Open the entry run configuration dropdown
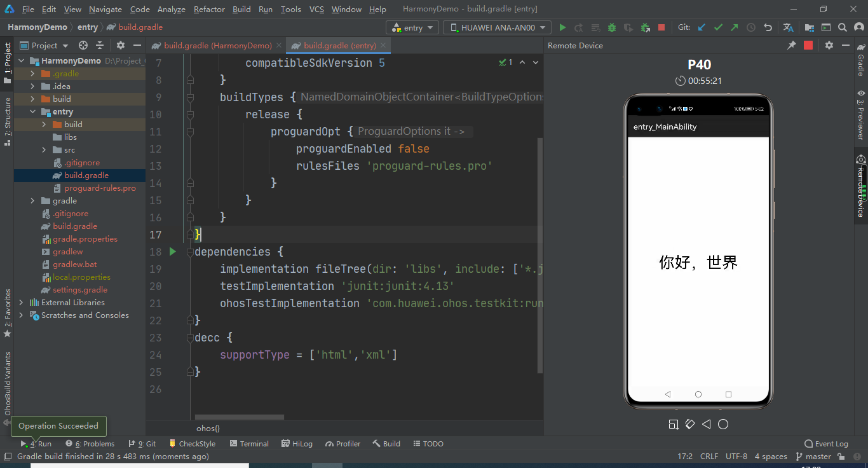Image resolution: width=868 pixels, height=468 pixels. pos(413,27)
